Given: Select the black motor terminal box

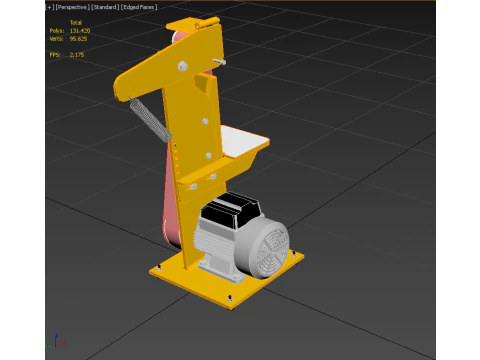Looking at the screenshot, I should pos(231,209).
